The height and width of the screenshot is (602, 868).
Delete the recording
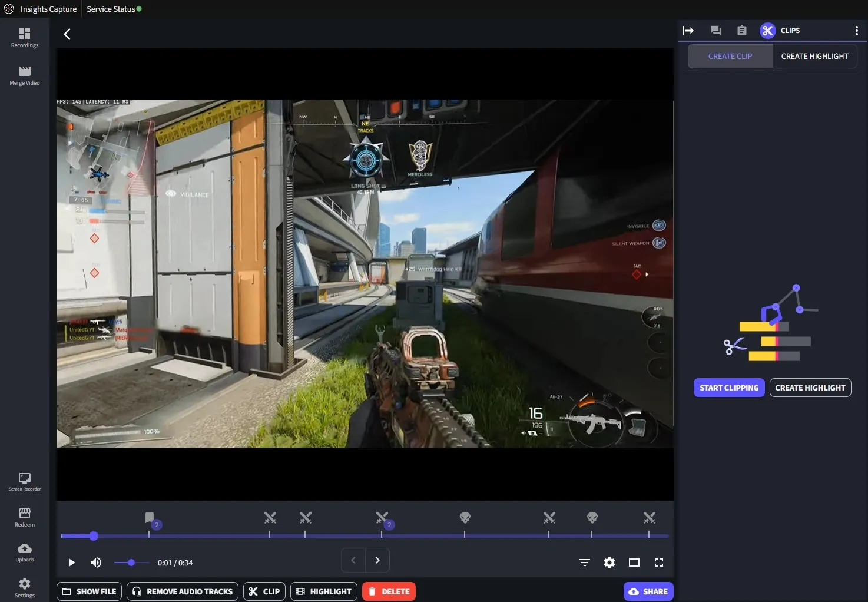click(389, 591)
